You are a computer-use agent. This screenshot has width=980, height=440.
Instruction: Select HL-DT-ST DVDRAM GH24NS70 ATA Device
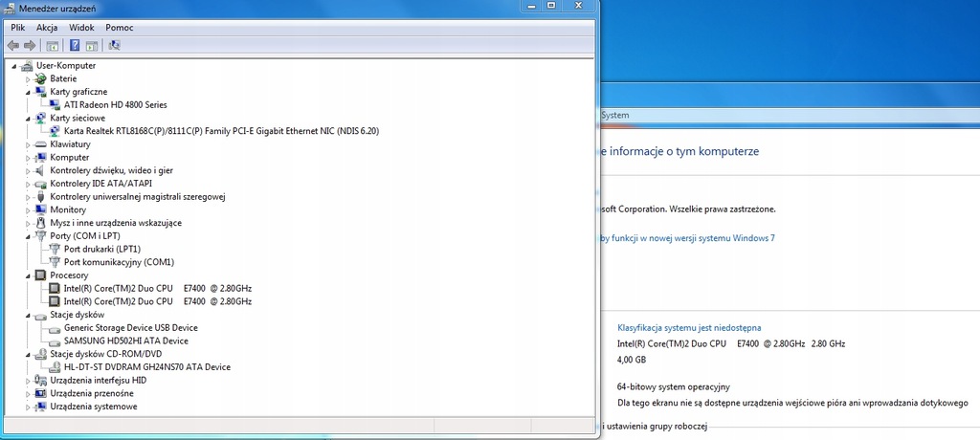[x=146, y=367]
